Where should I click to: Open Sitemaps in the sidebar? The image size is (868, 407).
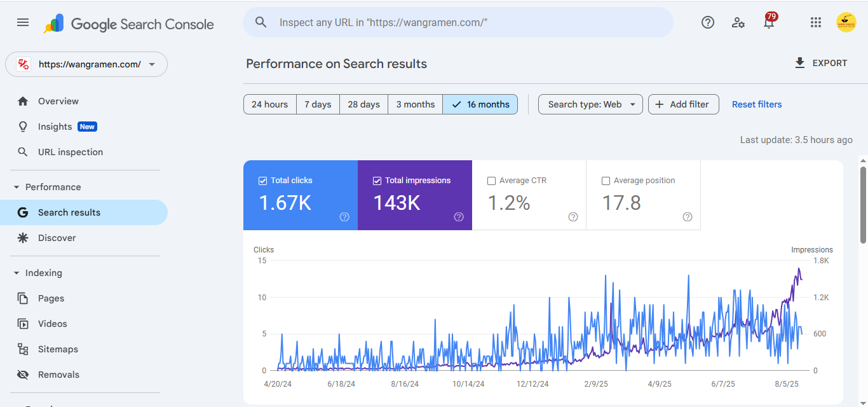point(84,349)
